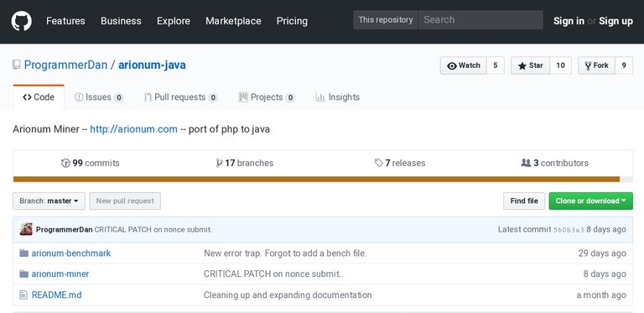Image resolution: width=644 pixels, height=313 pixels.
Task: Click New pull request button
Action: [125, 201]
